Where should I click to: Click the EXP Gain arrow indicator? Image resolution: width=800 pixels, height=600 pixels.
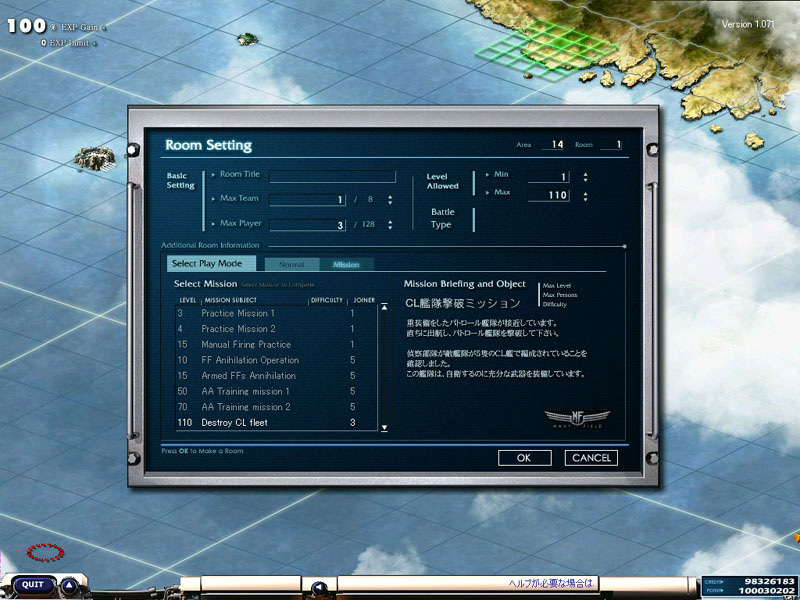point(104,28)
